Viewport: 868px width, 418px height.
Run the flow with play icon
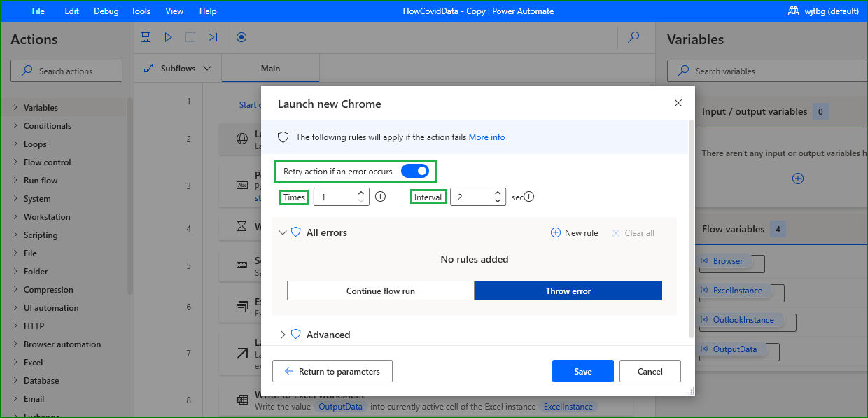[169, 37]
